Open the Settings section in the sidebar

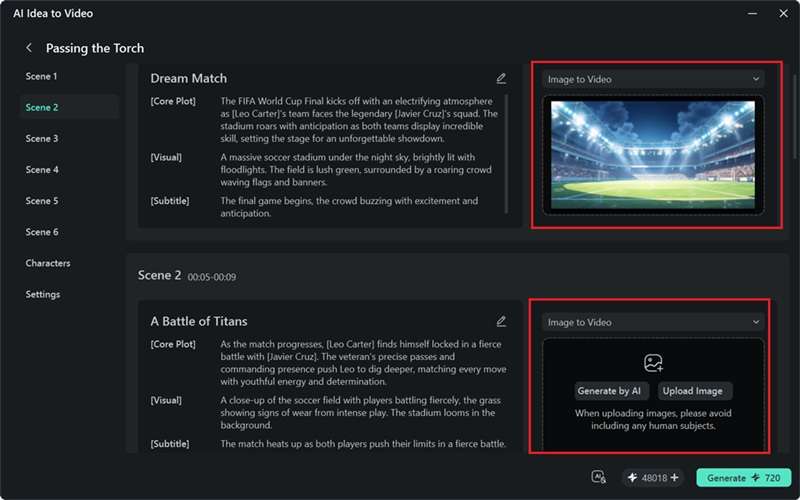click(43, 294)
